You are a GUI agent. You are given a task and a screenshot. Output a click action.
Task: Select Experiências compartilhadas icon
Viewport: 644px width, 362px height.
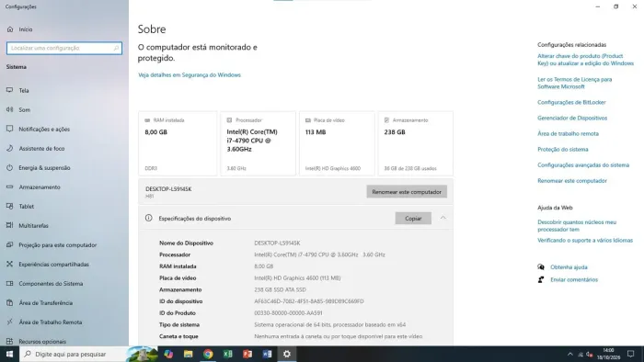point(10,264)
